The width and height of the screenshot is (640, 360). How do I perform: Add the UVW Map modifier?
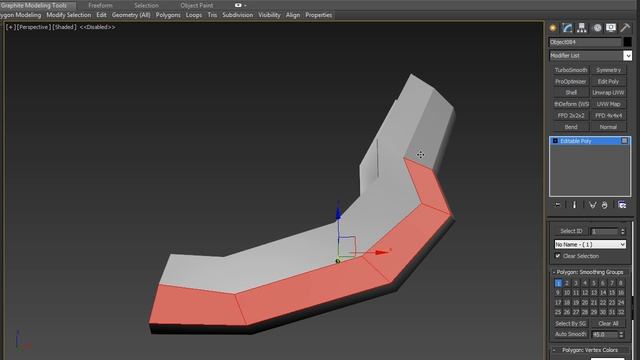click(608, 104)
